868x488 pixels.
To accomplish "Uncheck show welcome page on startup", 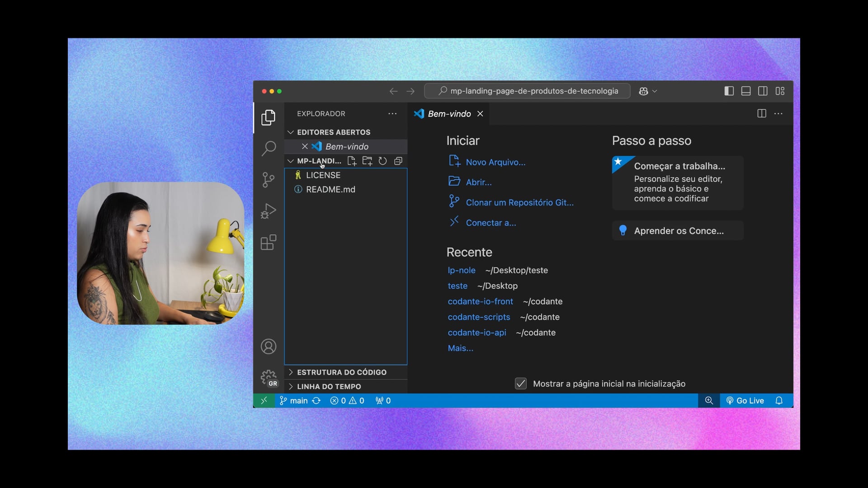I will pos(521,384).
